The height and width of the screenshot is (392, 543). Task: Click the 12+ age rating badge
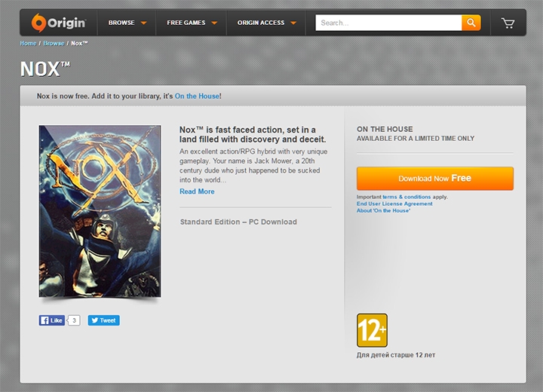[372, 330]
